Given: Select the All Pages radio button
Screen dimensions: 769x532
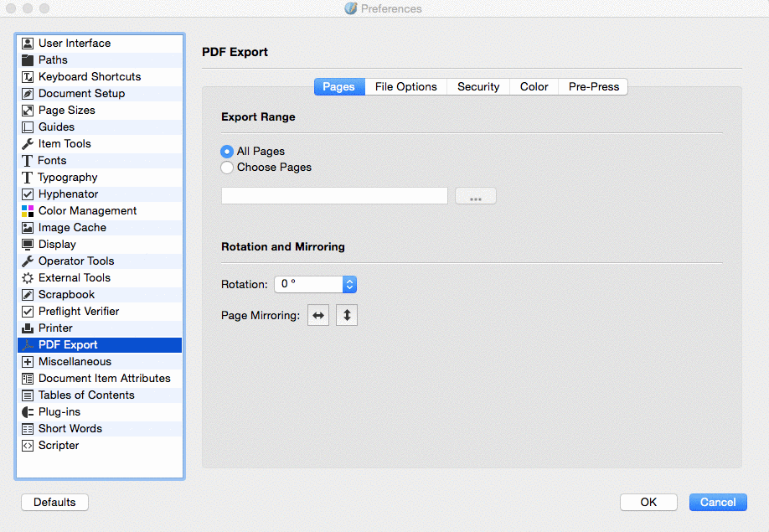Looking at the screenshot, I should 226,152.
